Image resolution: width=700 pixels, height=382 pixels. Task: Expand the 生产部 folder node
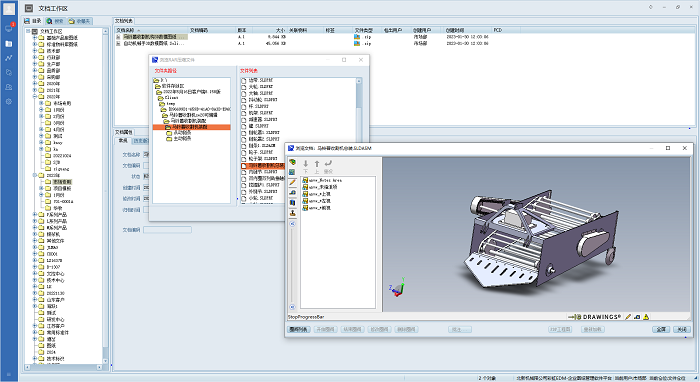pos(35,64)
